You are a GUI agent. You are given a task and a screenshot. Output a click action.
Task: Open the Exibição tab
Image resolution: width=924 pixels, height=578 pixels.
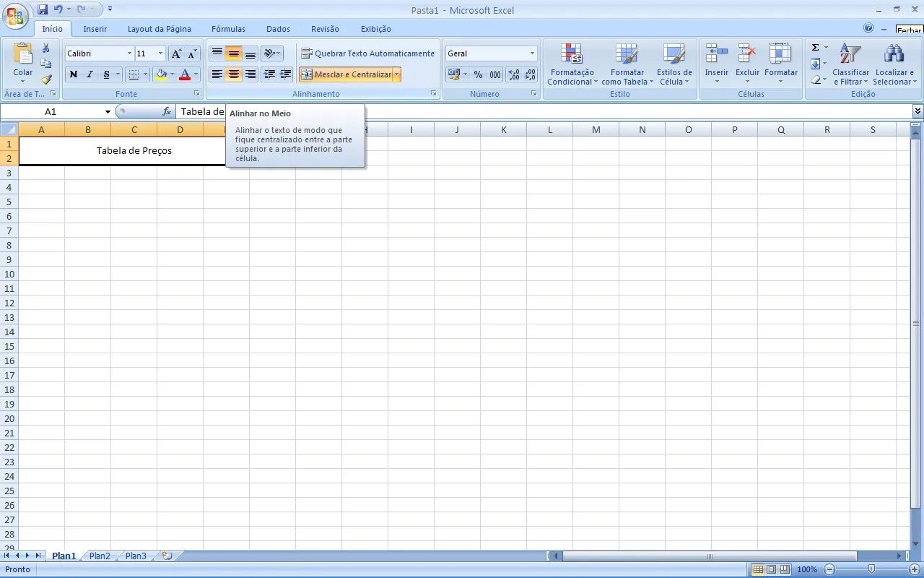click(x=376, y=29)
